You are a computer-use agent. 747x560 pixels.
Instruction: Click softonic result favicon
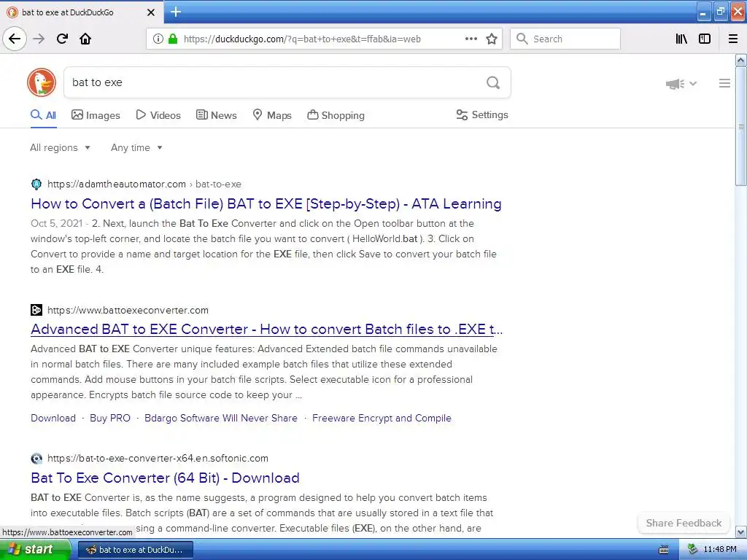(36, 458)
